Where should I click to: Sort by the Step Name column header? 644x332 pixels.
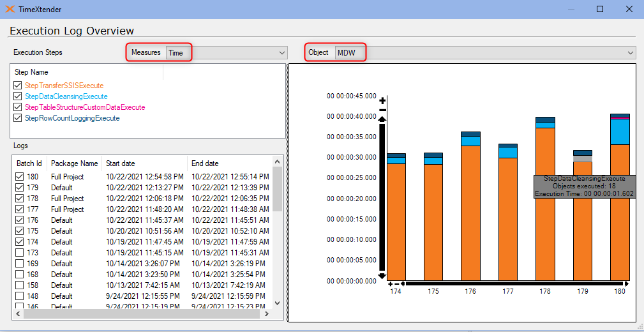86,72
